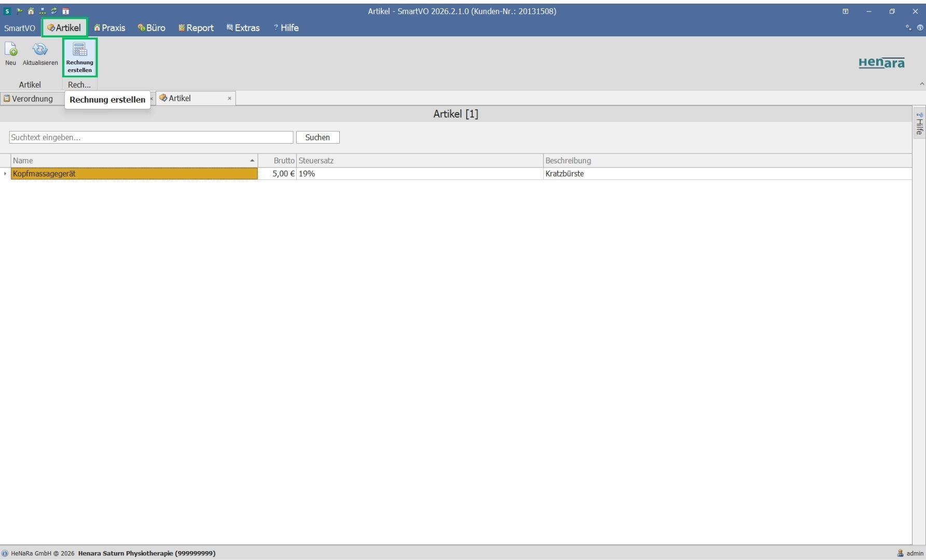Click the Steuersatz column header
The image size is (926, 560).
click(420, 161)
